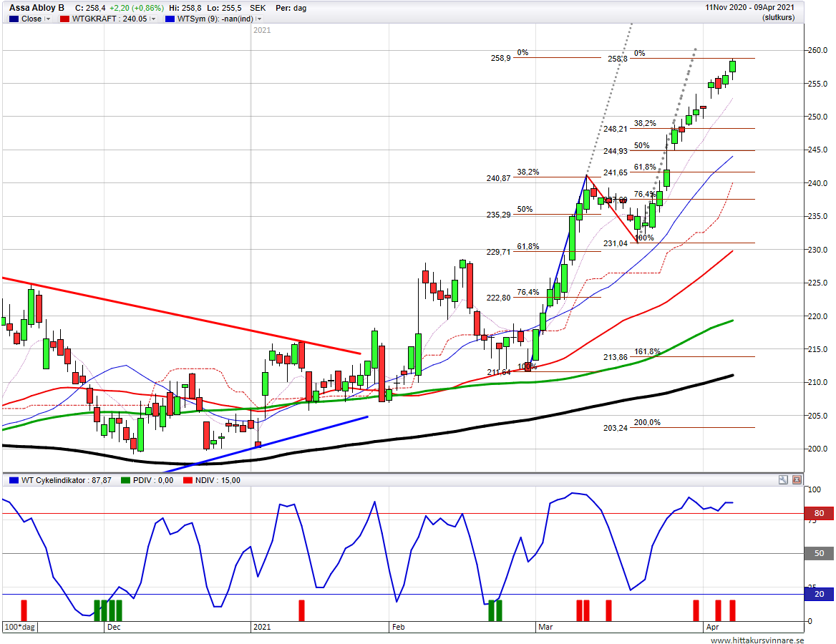Click the 244,93 Fibonacci level label
Image resolution: width=836 pixels, height=644 pixels.
click(x=616, y=151)
